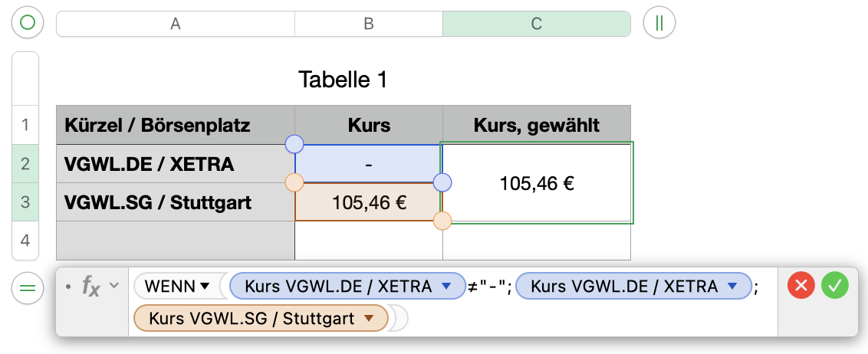Click blue selection handle above Kurs cell

point(294,144)
